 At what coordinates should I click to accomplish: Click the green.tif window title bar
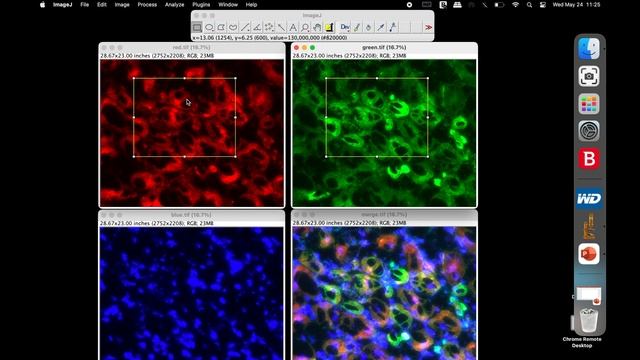[384, 47]
